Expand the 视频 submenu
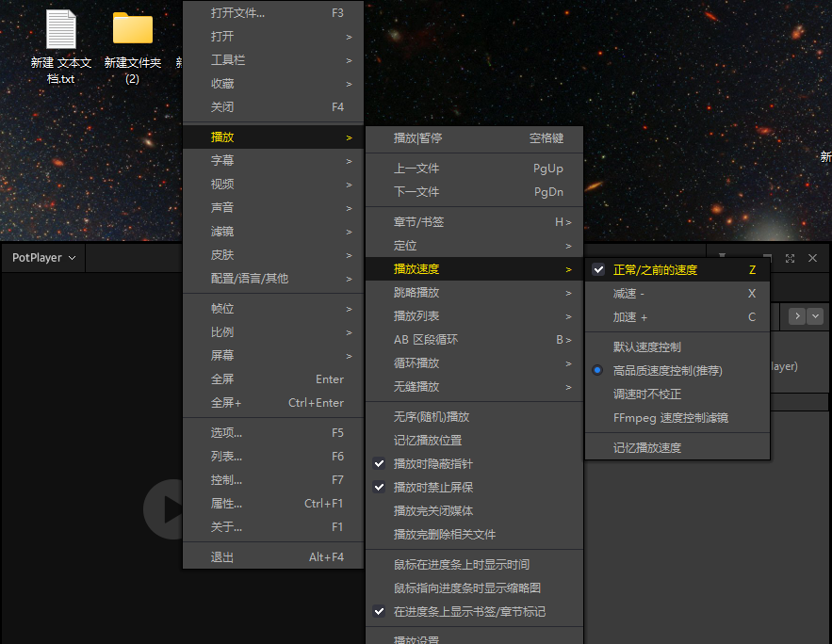This screenshot has width=832, height=644. 273,184
